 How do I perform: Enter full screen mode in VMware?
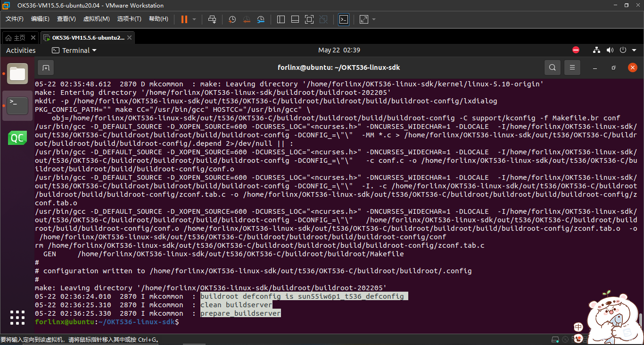pyautogui.click(x=309, y=19)
